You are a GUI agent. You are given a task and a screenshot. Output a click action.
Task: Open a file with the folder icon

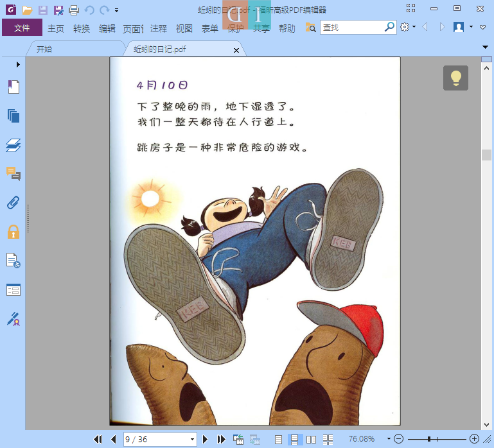(28, 10)
